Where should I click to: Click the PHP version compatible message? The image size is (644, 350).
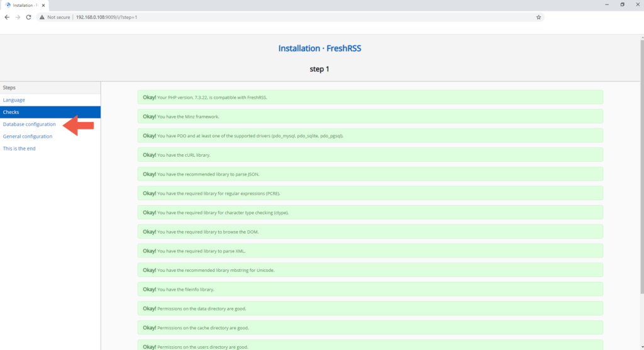(370, 98)
